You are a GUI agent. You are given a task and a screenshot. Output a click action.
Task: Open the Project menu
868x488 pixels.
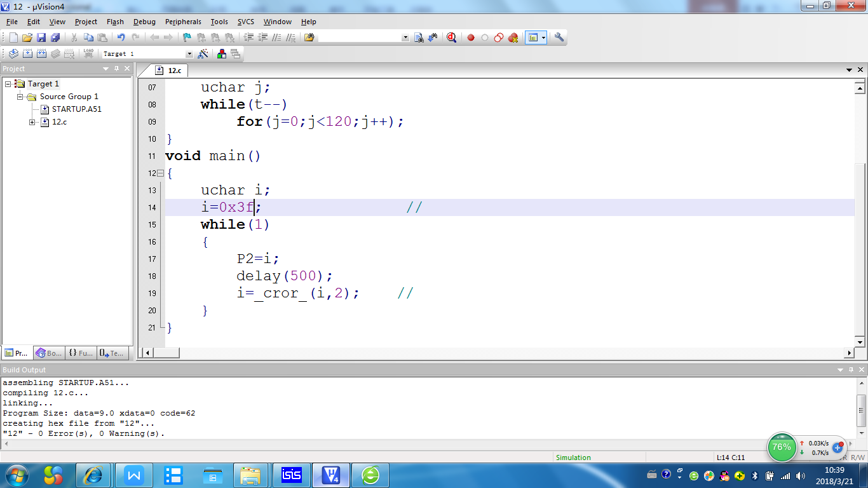coord(86,22)
